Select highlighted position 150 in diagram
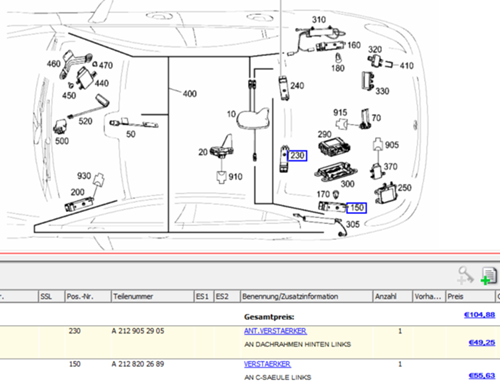Image resolution: width=500 pixels, height=387 pixels. click(x=356, y=208)
